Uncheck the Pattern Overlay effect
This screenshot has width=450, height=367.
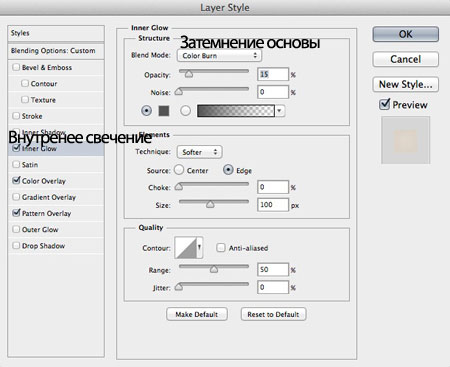pos(16,213)
